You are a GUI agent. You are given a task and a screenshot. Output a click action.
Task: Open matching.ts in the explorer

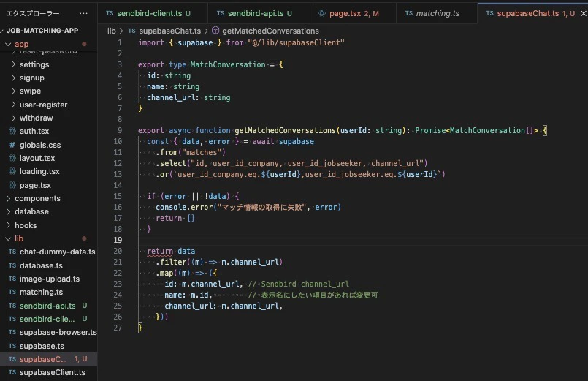point(41,292)
